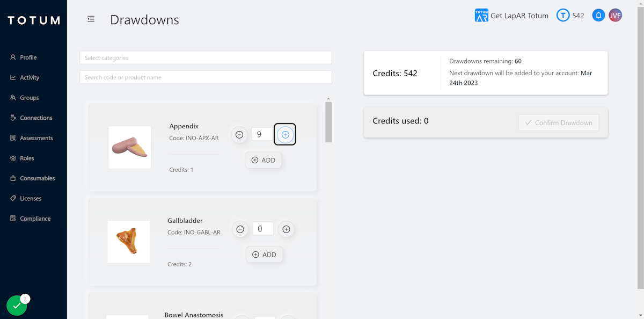
Task: Click the Activity chart icon
Action: (13, 77)
